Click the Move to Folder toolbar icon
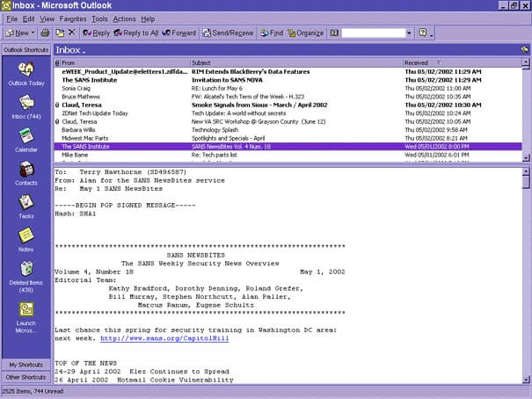532x399 pixels. 60,33
